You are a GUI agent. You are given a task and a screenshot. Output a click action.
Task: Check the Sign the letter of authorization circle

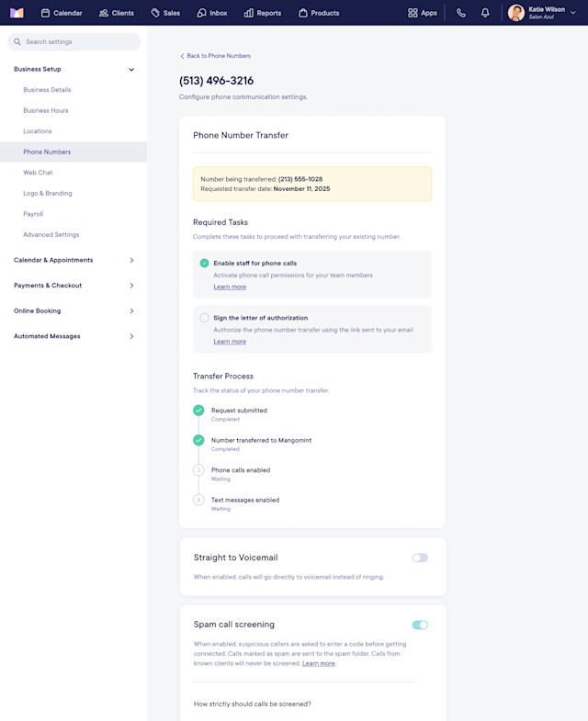coord(204,318)
